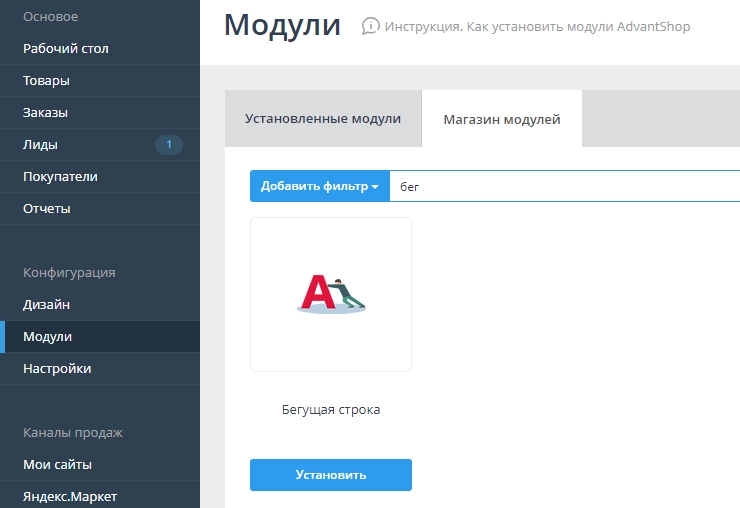
Task: Select the Магазин модулей tab
Action: pyautogui.click(x=502, y=119)
